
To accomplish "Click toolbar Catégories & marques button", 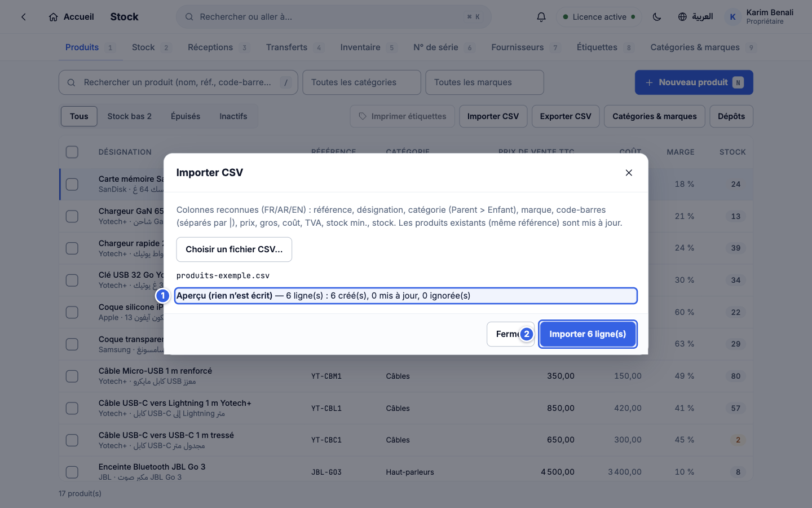I will click(655, 116).
